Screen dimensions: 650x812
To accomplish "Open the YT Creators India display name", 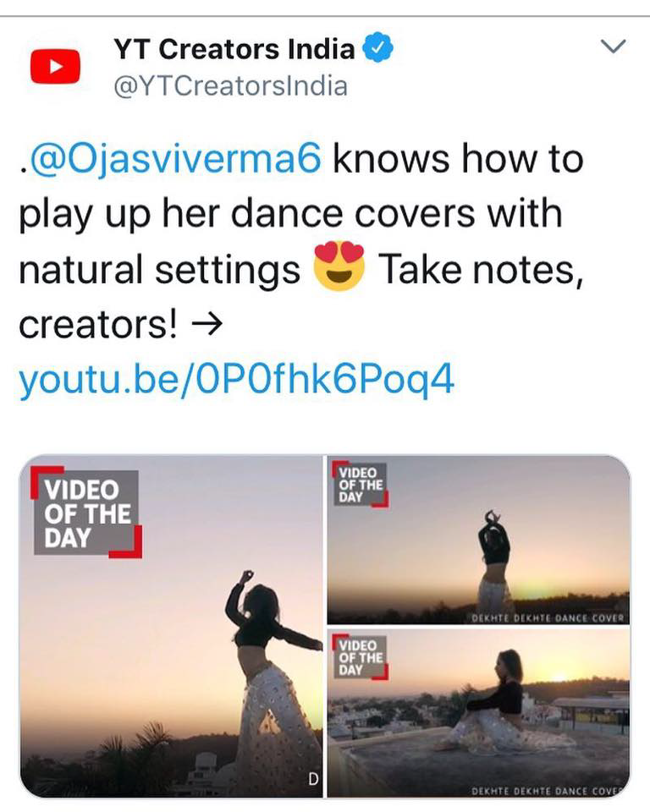I will tap(234, 50).
